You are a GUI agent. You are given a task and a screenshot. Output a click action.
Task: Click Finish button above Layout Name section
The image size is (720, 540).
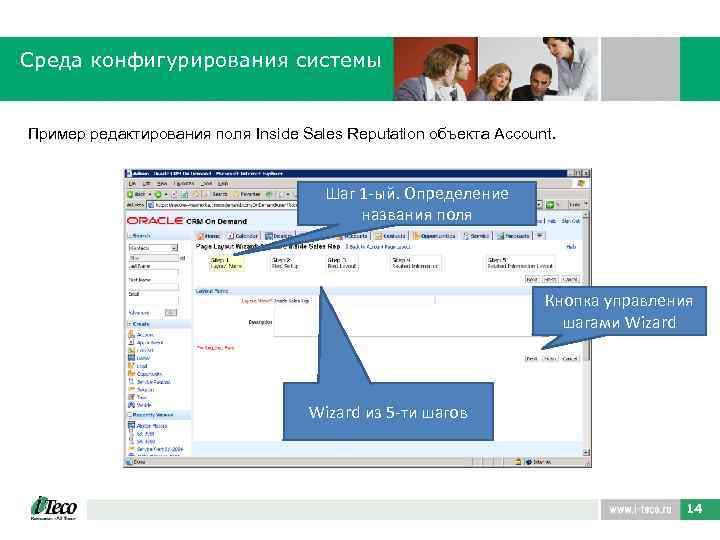550,279
